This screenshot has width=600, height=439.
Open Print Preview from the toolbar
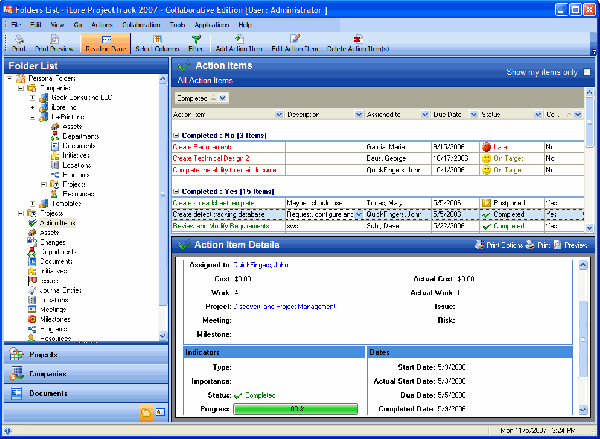tap(55, 42)
